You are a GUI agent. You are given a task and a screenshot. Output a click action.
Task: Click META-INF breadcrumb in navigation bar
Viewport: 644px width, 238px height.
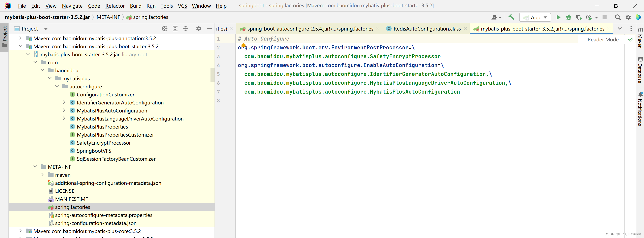point(108,17)
